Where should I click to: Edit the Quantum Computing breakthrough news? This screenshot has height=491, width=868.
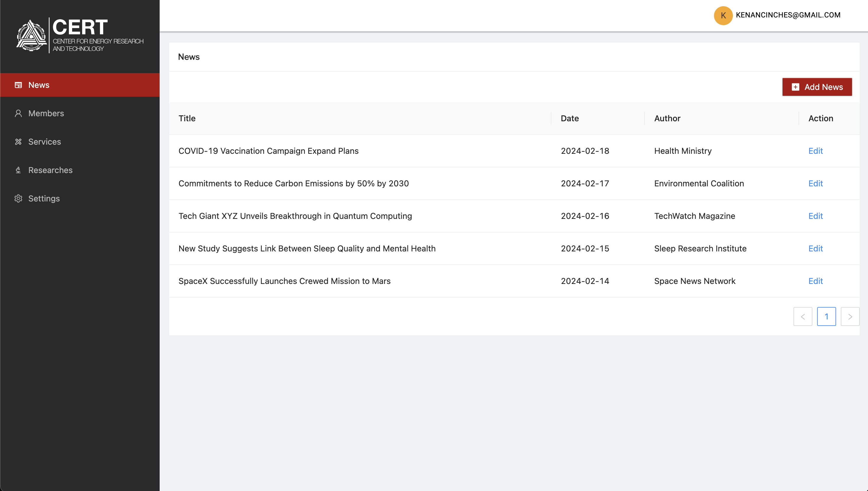click(x=815, y=216)
